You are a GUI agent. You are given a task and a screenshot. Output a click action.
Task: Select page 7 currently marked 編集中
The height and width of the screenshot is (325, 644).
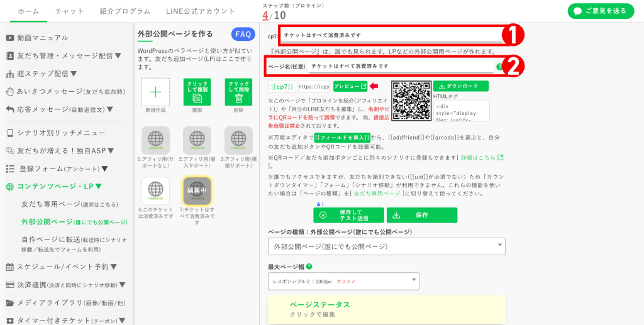(x=197, y=191)
